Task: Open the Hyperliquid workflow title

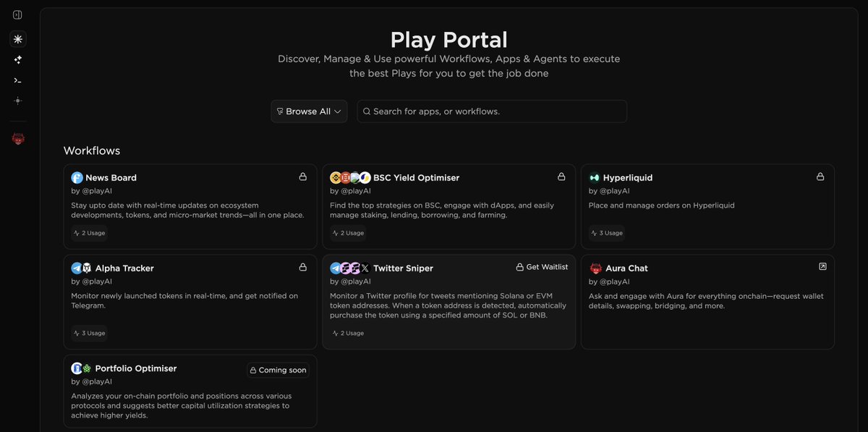Action: click(628, 177)
